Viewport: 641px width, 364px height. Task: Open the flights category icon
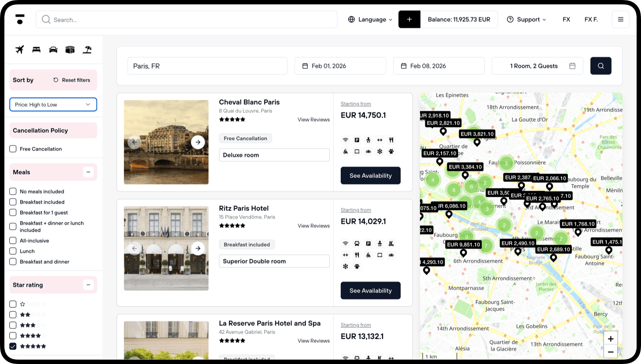(20, 49)
